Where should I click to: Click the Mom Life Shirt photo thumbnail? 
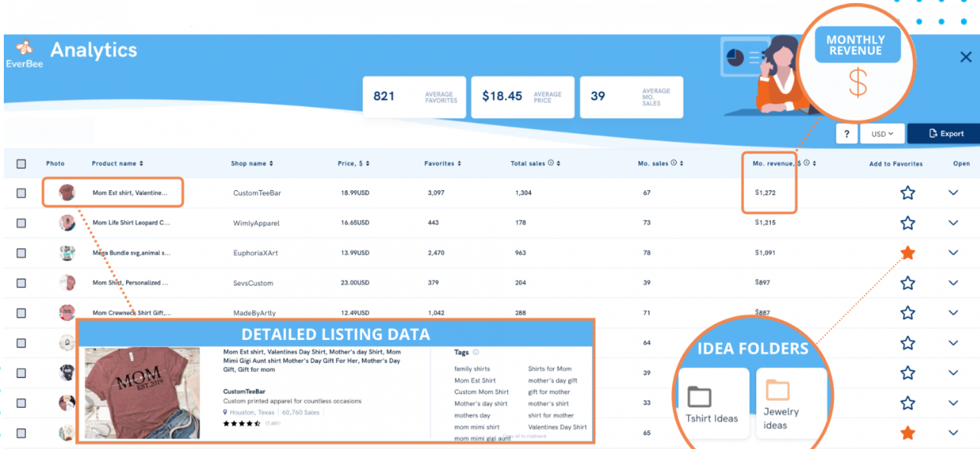pos(67,223)
